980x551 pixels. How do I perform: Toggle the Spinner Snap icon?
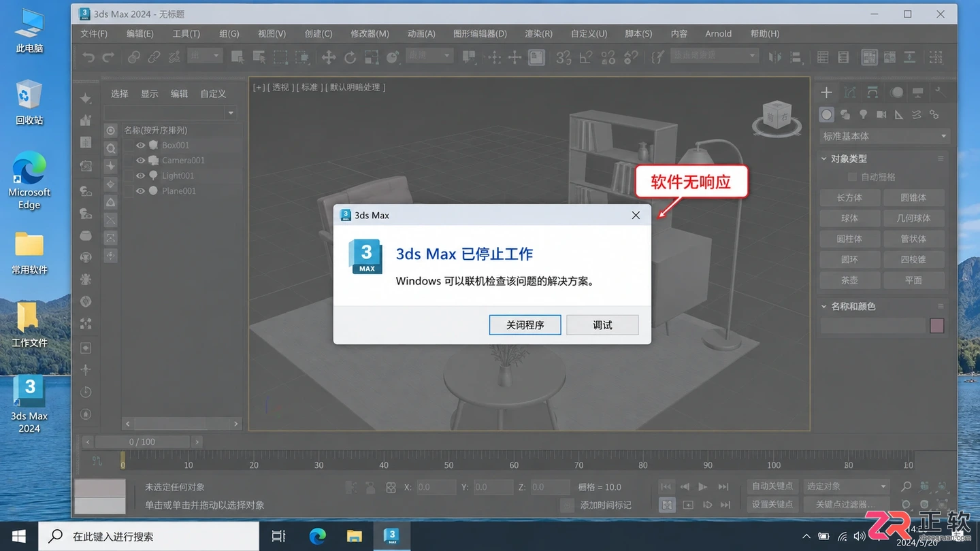pos(632,57)
